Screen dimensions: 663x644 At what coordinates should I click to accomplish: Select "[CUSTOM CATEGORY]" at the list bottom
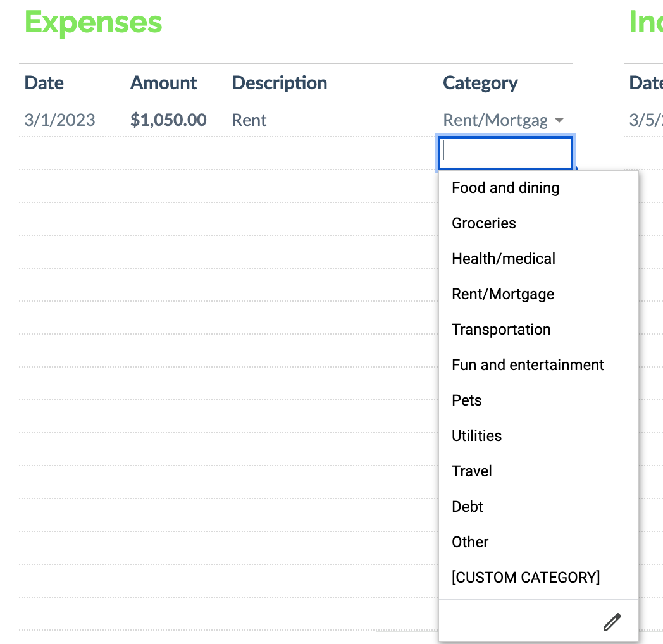[525, 577]
